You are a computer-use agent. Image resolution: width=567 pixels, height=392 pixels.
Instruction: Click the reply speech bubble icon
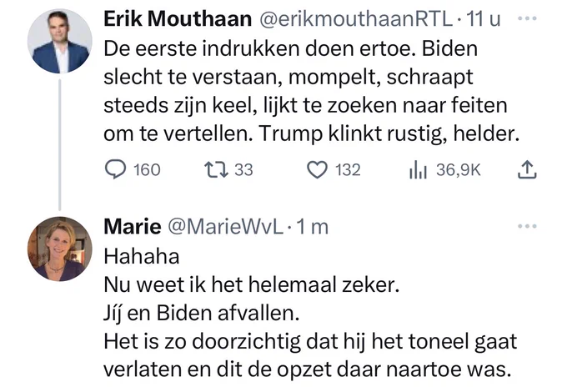115,169
